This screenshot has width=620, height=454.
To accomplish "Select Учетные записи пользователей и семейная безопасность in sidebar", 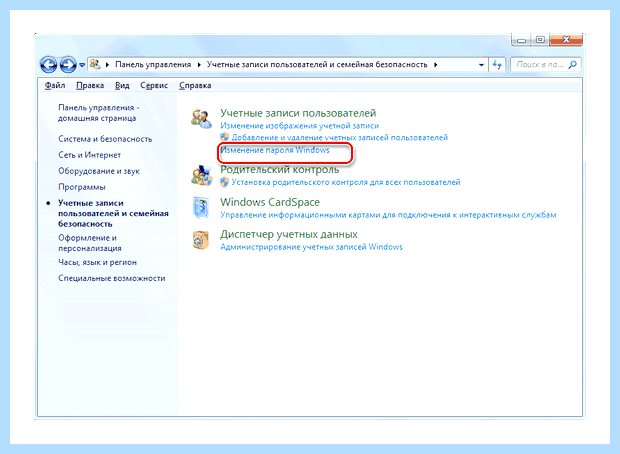I will (113, 213).
